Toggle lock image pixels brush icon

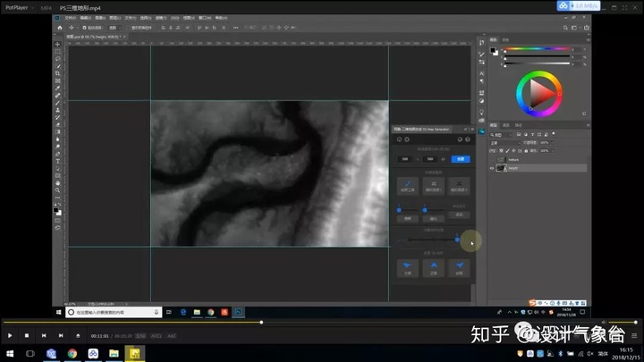point(507,151)
